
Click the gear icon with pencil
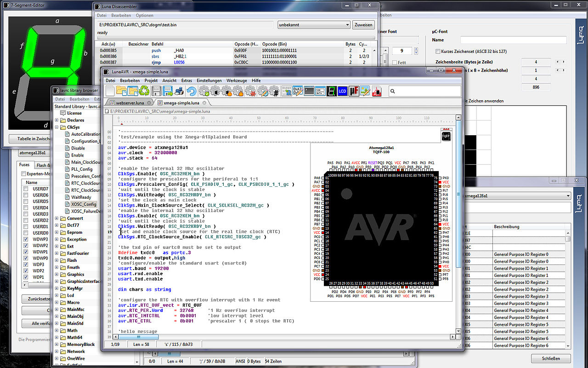click(262, 91)
